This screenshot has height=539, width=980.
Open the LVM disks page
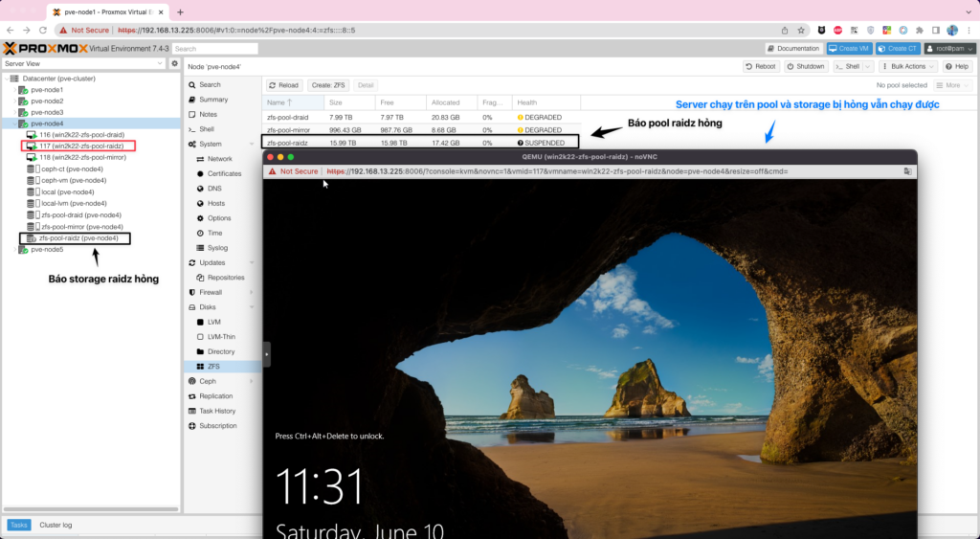(x=213, y=322)
